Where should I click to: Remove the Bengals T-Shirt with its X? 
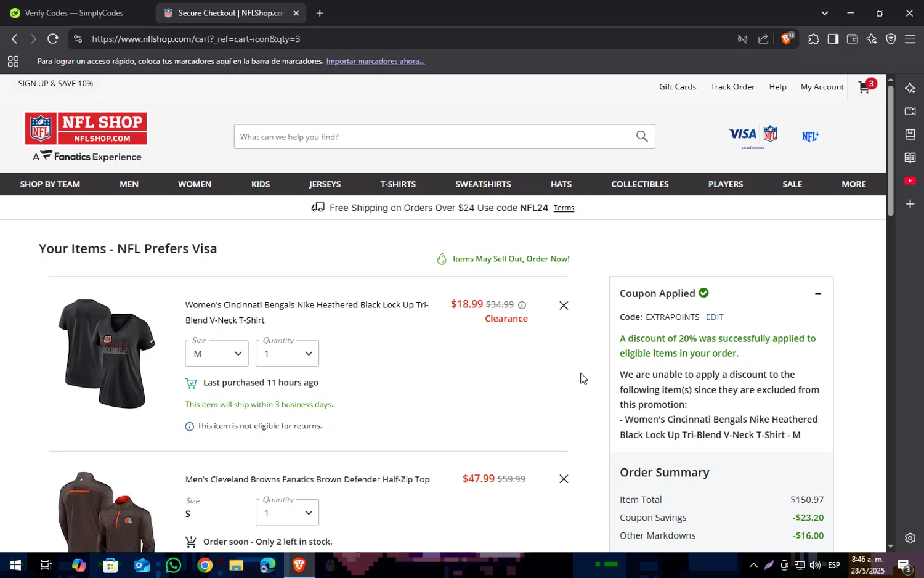pyautogui.click(x=564, y=306)
